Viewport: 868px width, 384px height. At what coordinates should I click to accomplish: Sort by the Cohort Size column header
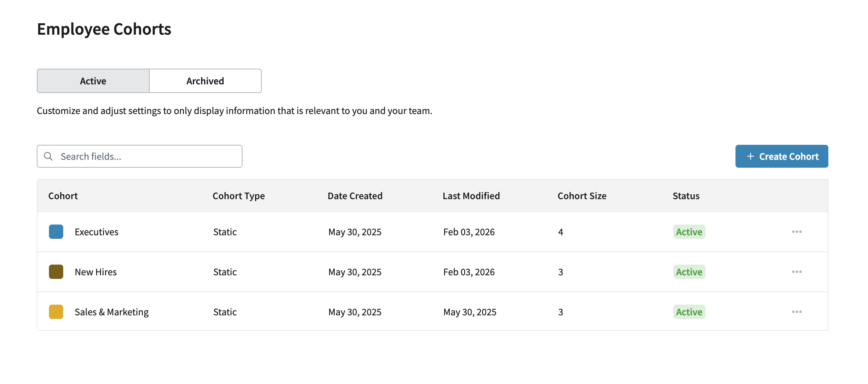point(582,196)
